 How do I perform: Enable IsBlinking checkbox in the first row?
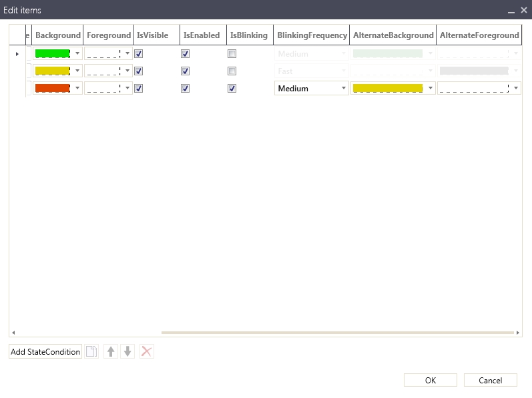[232, 54]
